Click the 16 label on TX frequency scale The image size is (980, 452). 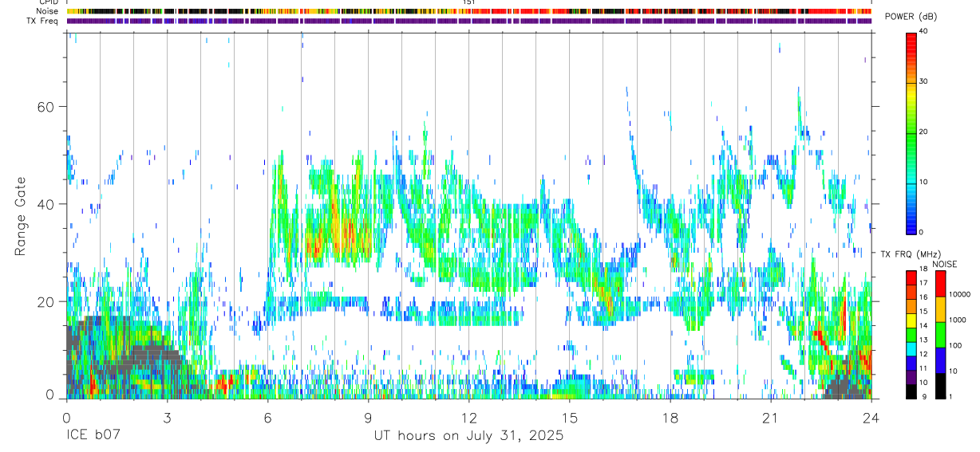point(923,298)
